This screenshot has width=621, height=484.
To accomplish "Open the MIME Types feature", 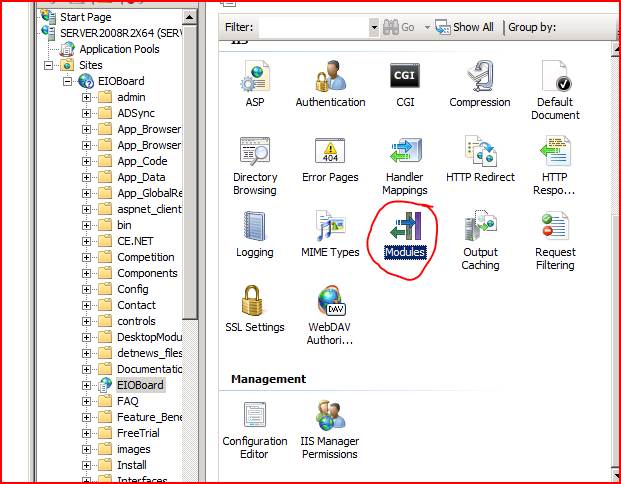I will pyautogui.click(x=330, y=234).
